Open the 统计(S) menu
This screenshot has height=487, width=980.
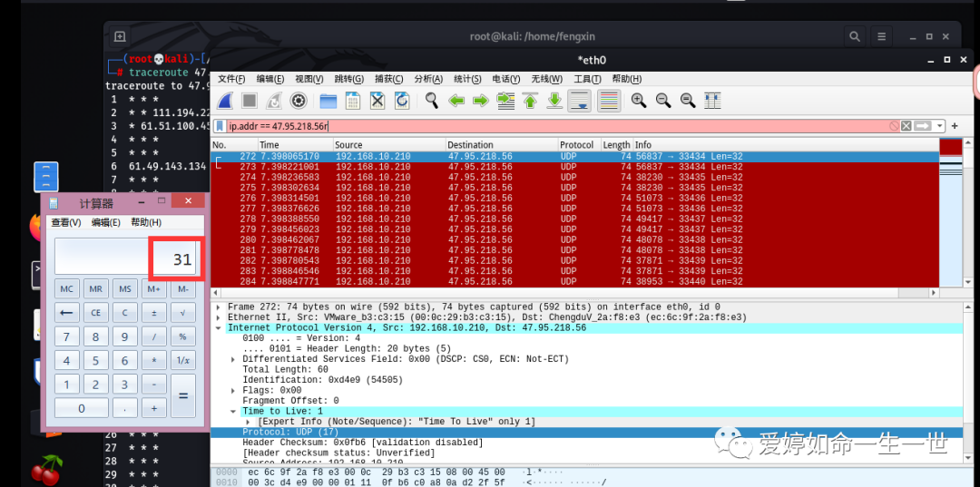click(x=467, y=79)
